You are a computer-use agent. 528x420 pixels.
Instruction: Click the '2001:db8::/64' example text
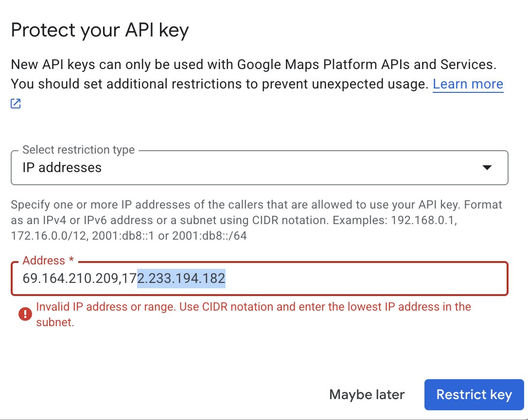click(x=210, y=235)
